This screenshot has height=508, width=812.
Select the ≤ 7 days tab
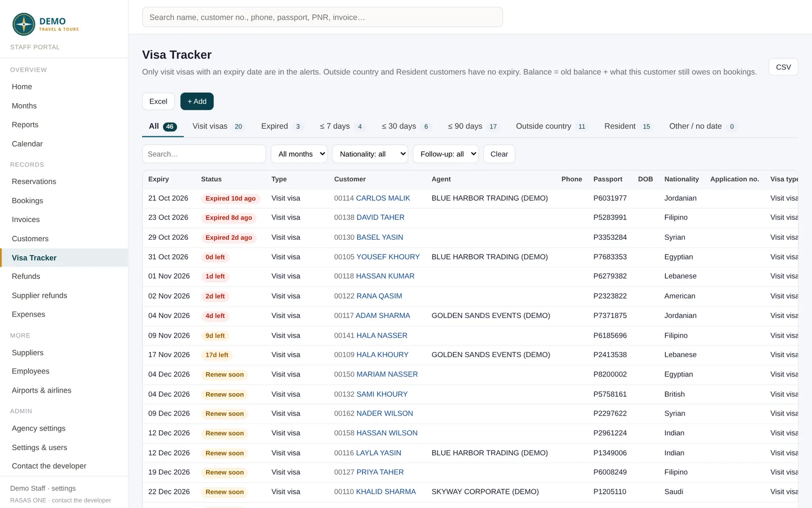click(x=342, y=126)
